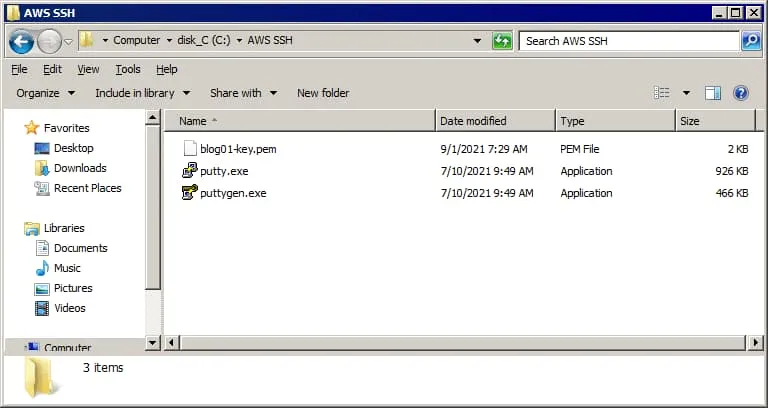Click the Back navigation arrow button
Screen dimensions: 768x408
tap(22, 41)
